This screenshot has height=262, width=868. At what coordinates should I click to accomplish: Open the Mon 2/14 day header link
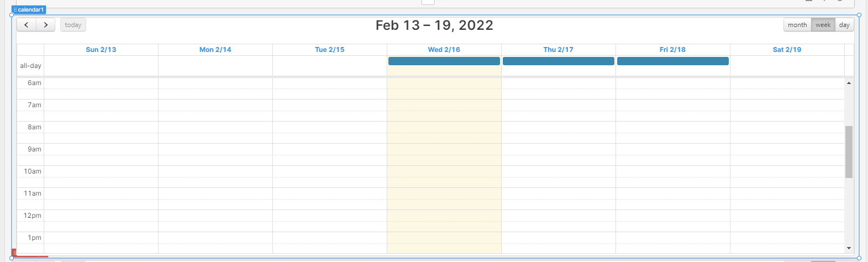215,50
